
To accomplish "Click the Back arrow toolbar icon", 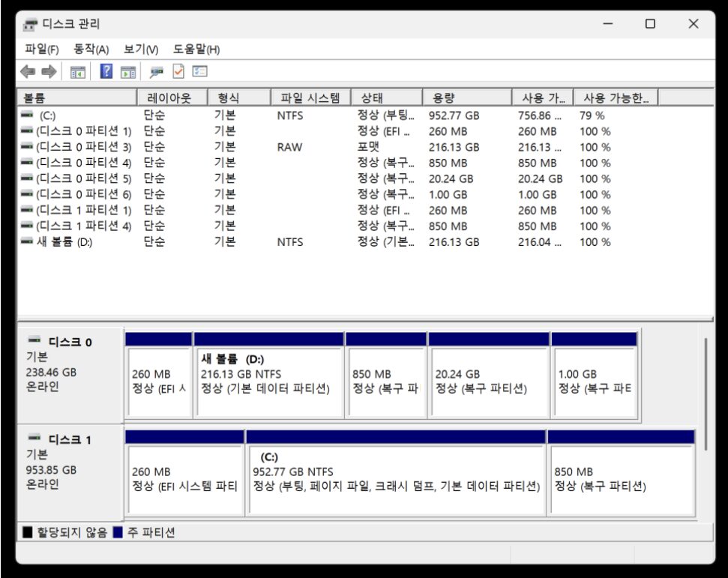I will point(28,72).
